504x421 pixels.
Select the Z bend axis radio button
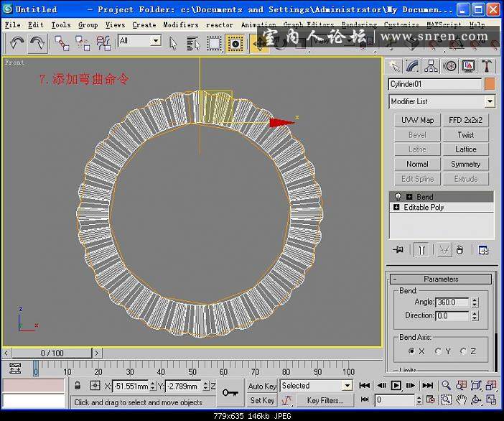pyautogui.click(x=464, y=351)
